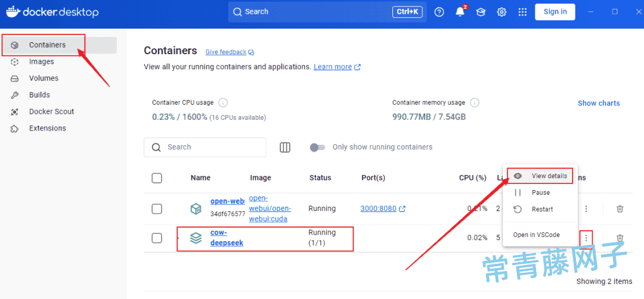The image size is (644, 299).
Task: Click the Running status of open-webui
Action: pos(322,209)
